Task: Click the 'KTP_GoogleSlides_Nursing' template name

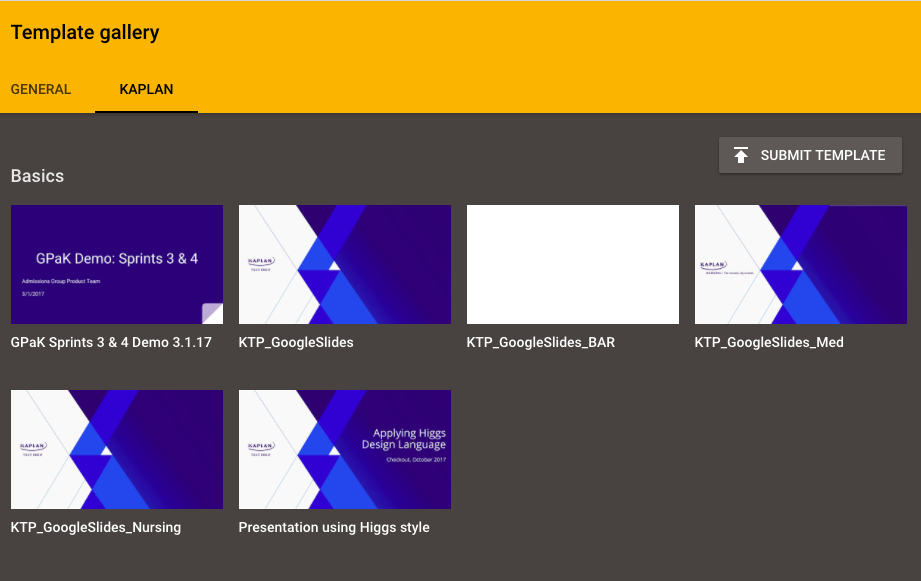Action: click(x=96, y=527)
